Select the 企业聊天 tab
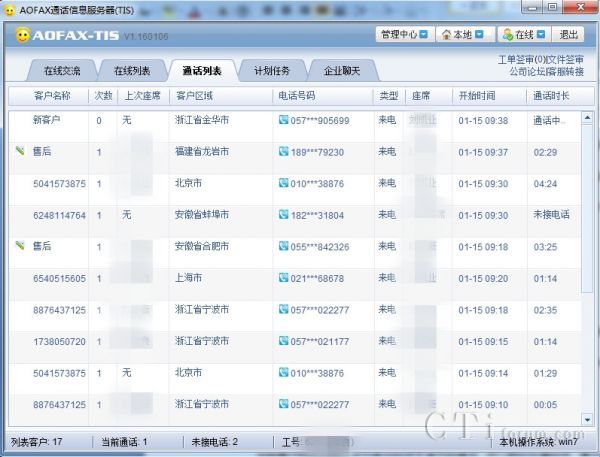 point(341,71)
